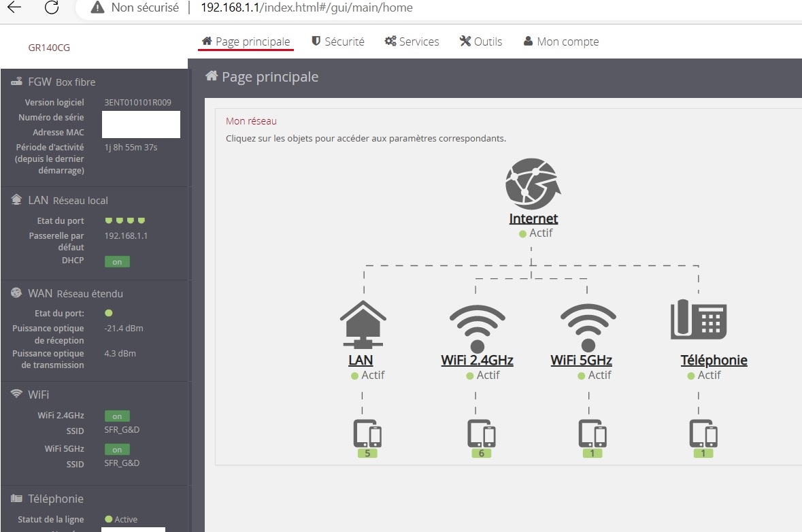
Task: Click the LAN house icon in the diagram
Action: pos(362,323)
